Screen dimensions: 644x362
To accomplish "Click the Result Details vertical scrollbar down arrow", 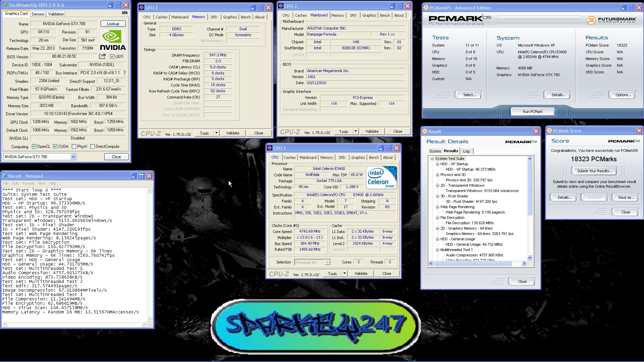I will point(530,258).
